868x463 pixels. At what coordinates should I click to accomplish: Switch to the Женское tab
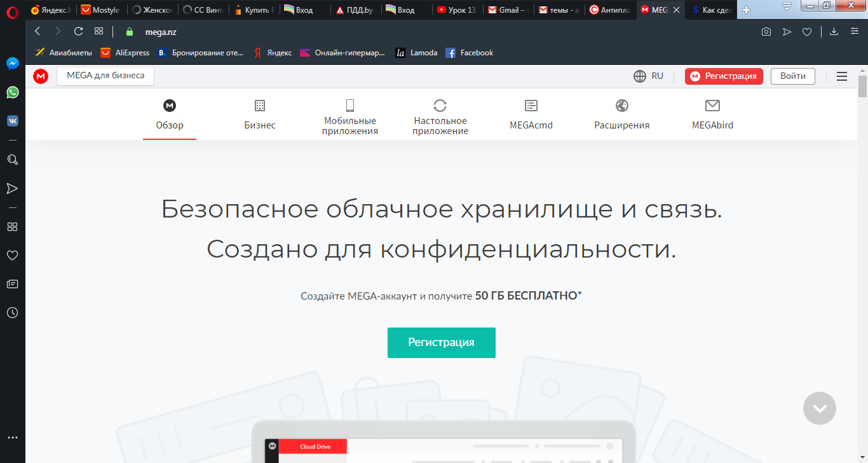[x=152, y=10]
